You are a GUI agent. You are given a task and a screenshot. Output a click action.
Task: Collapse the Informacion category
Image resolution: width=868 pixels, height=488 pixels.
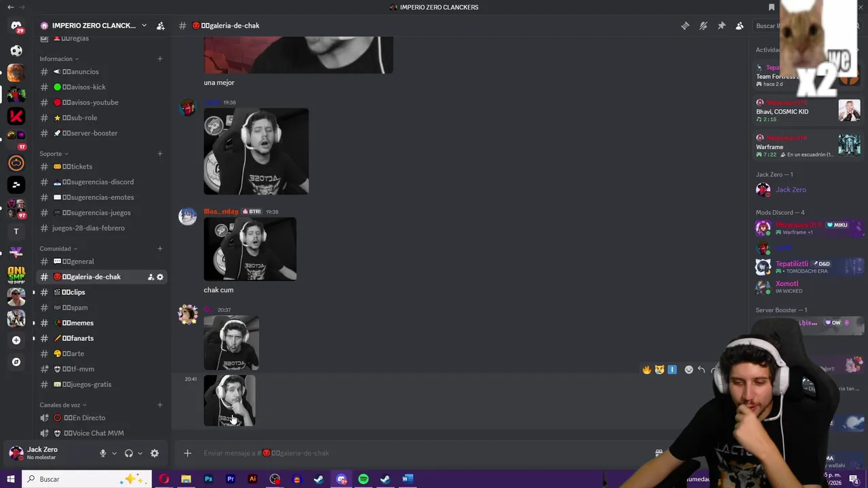click(59, 59)
